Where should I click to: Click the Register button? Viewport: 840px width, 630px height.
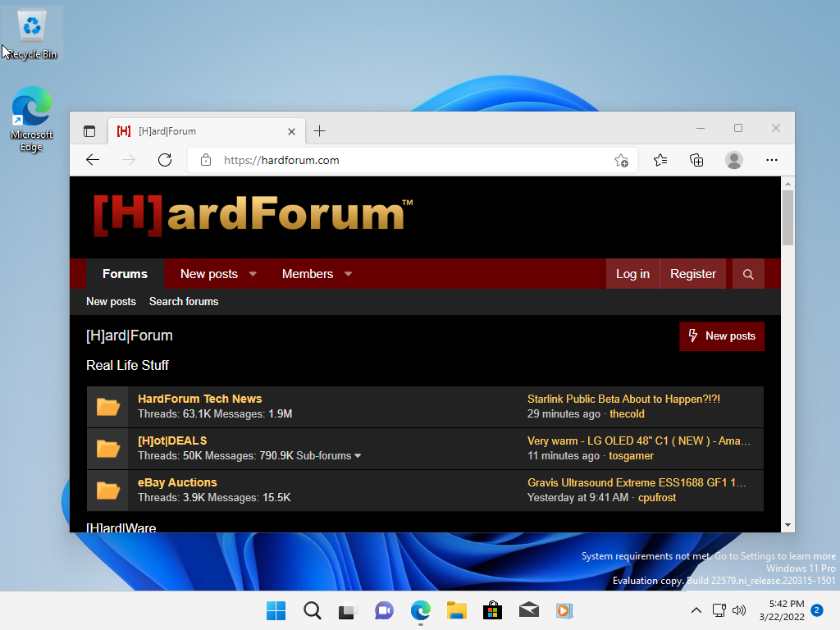[692, 274]
